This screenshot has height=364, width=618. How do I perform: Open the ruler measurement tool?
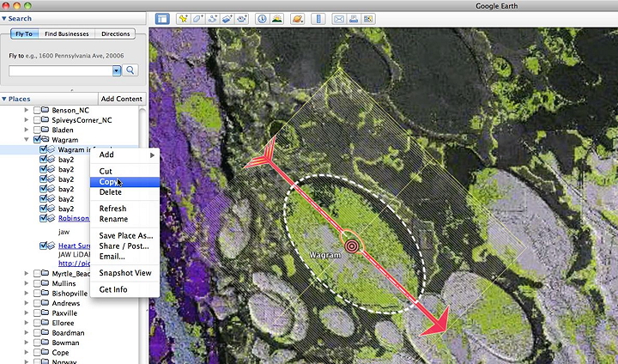pyautogui.click(x=318, y=18)
